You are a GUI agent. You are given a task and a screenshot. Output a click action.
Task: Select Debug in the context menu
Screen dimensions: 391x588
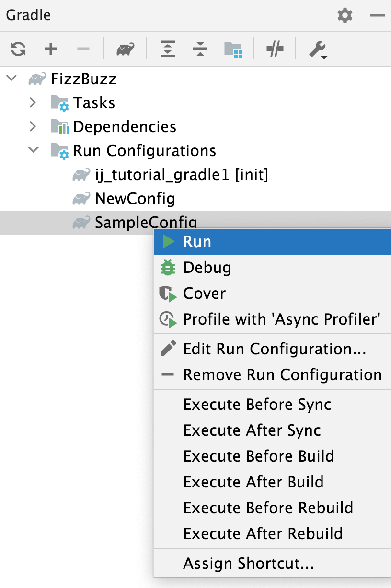click(x=207, y=267)
